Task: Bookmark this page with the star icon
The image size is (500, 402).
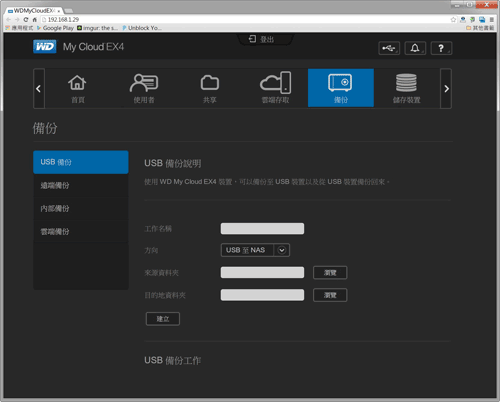Action: coord(453,20)
